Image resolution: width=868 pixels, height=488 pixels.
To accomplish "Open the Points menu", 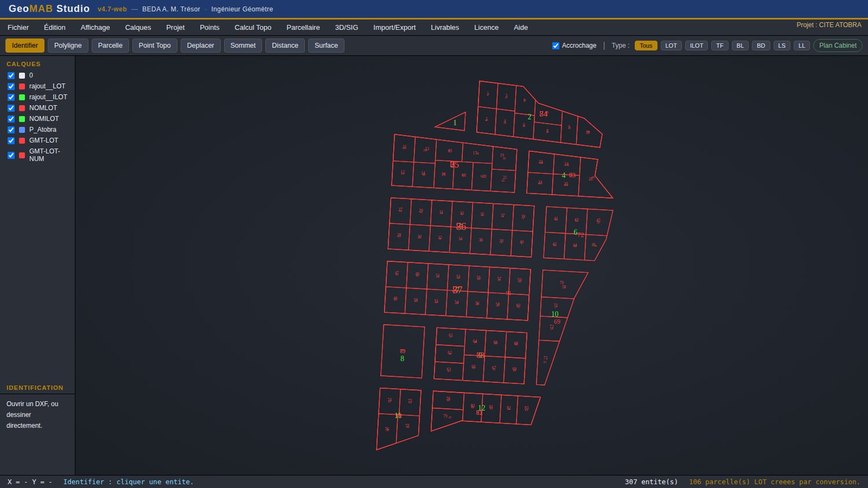I will pyautogui.click(x=209, y=27).
